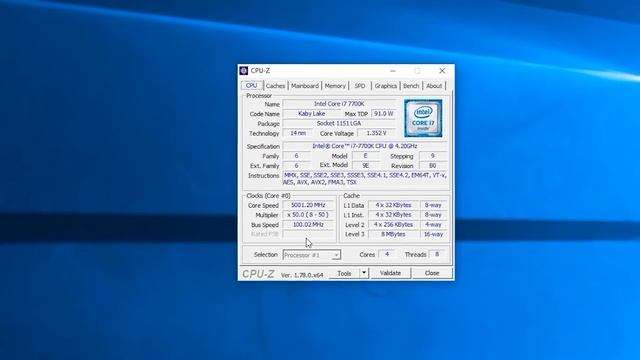
Task: Select the CPU tab
Action: 251,85
